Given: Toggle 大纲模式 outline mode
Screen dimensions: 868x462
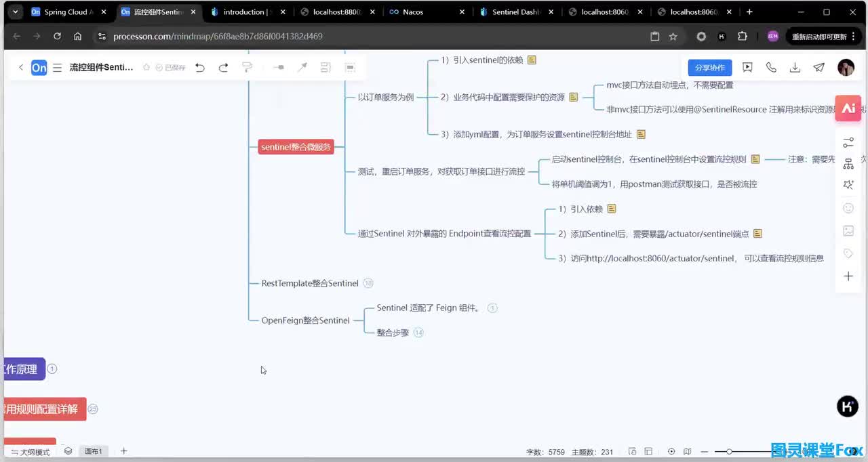Looking at the screenshot, I should pyautogui.click(x=31, y=452).
